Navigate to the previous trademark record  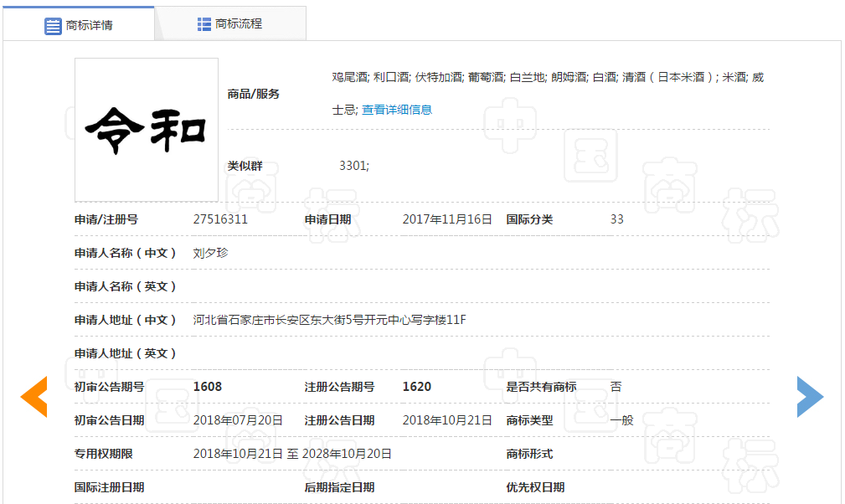34,397
